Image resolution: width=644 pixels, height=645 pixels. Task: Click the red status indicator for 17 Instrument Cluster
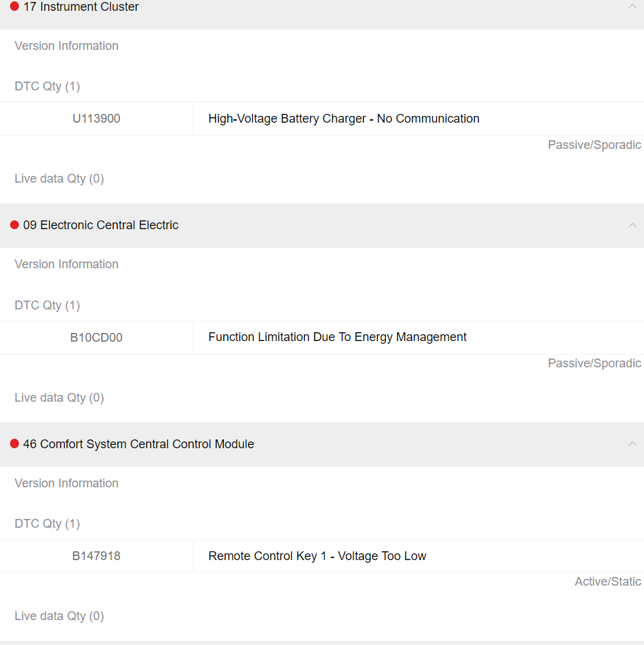click(x=13, y=7)
